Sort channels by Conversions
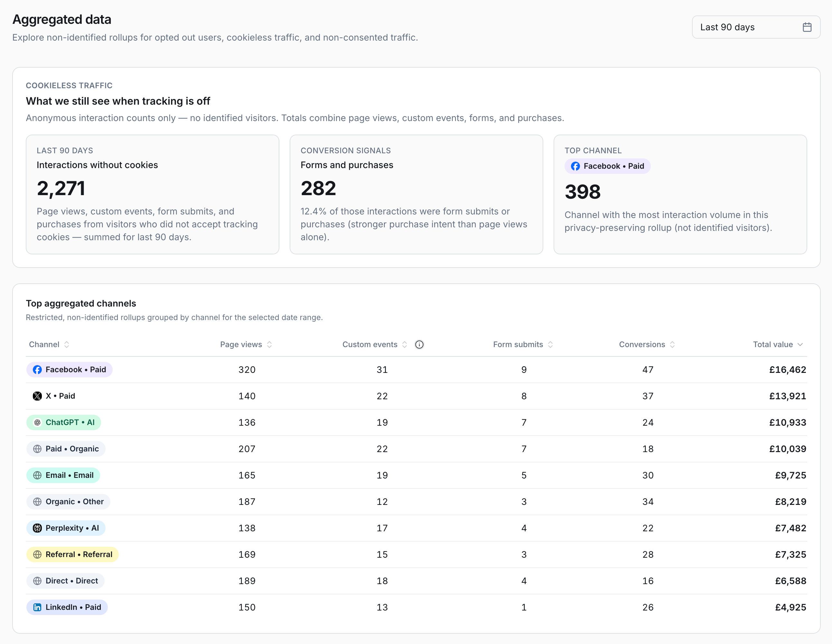The width and height of the screenshot is (832, 644). pos(672,345)
